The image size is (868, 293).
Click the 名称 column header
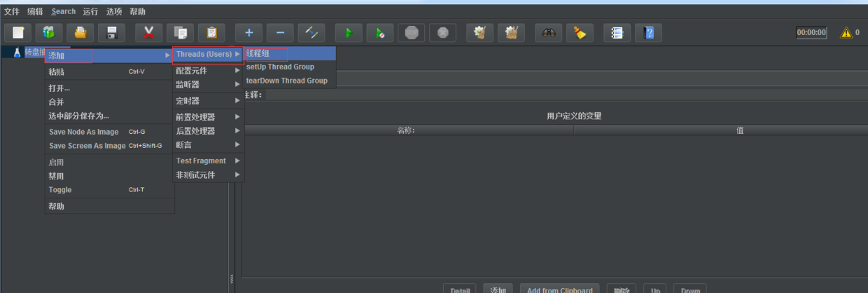[x=407, y=130]
